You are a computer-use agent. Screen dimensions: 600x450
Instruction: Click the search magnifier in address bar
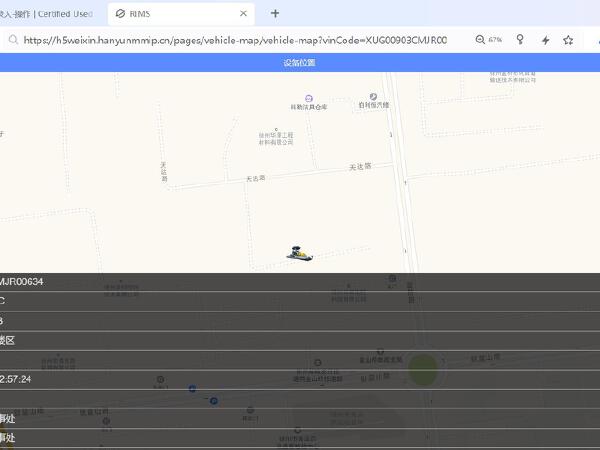click(x=13, y=40)
